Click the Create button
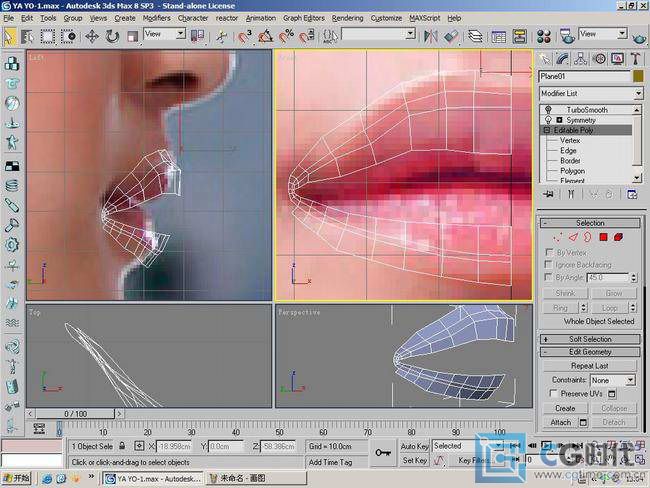650x488 pixels. (x=565, y=408)
